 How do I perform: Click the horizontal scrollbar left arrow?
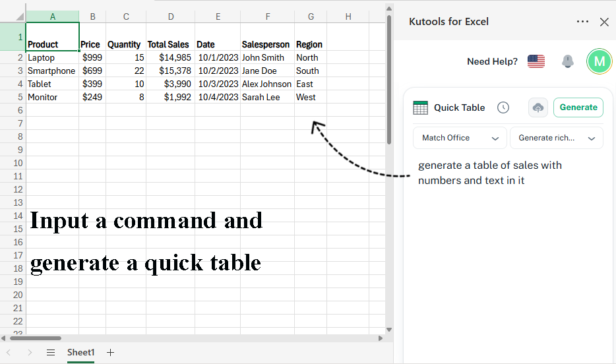click(3, 338)
